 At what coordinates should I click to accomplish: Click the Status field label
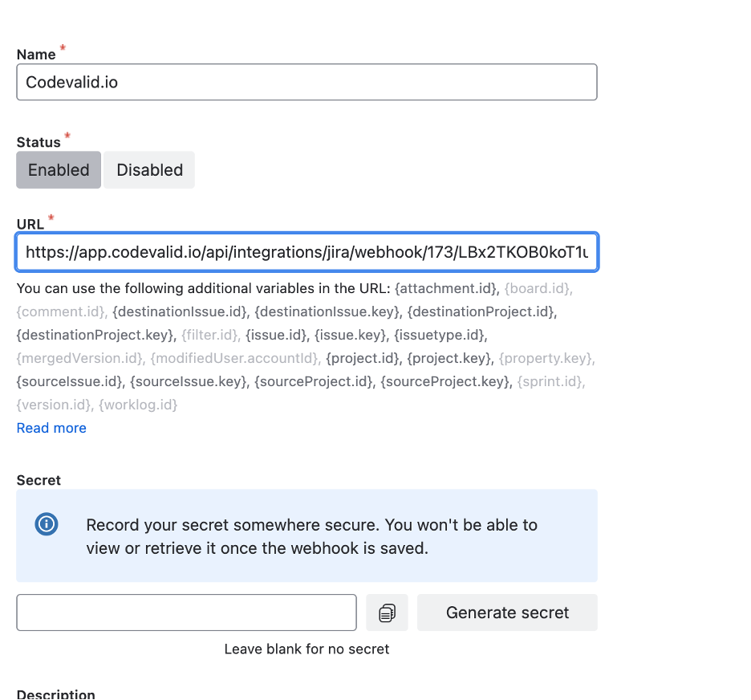(x=39, y=142)
